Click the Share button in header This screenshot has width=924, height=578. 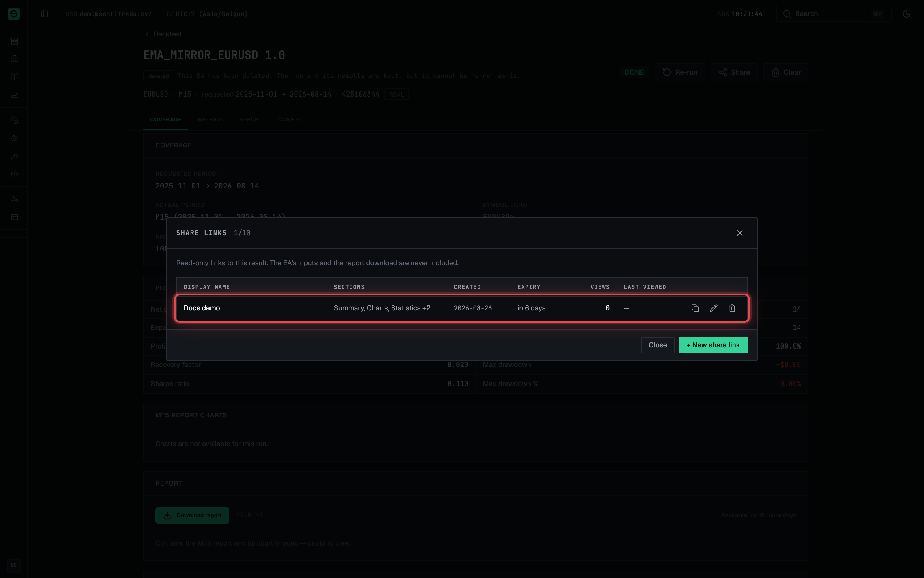point(734,72)
